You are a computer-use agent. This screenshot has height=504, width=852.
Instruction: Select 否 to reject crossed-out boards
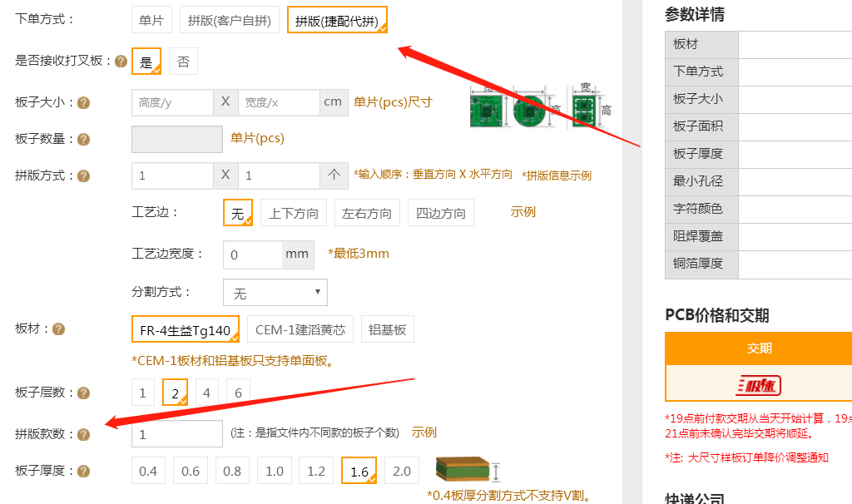pyautogui.click(x=183, y=60)
